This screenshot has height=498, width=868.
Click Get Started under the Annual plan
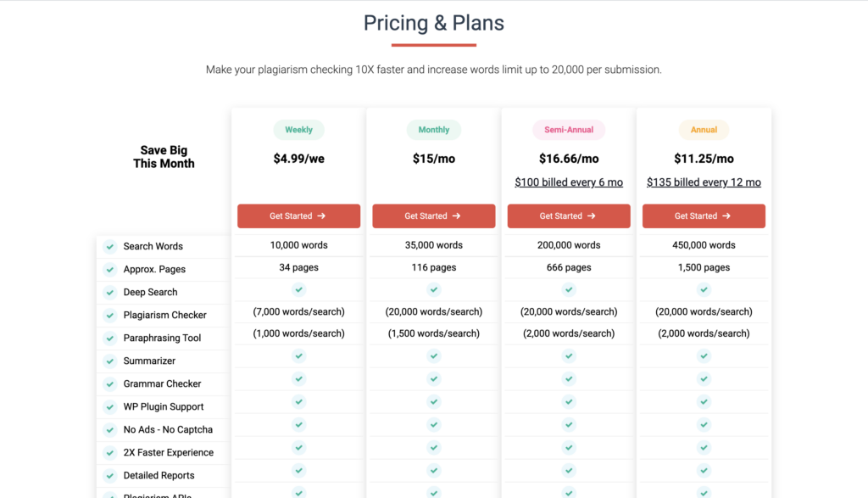pyautogui.click(x=704, y=215)
